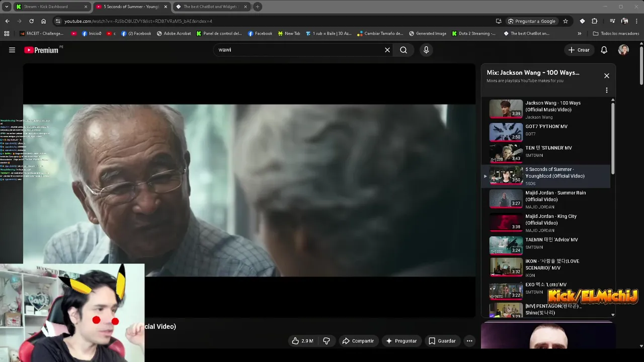Like the video with thumbs up
Screen dimensions: 644x362
pos(302,341)
